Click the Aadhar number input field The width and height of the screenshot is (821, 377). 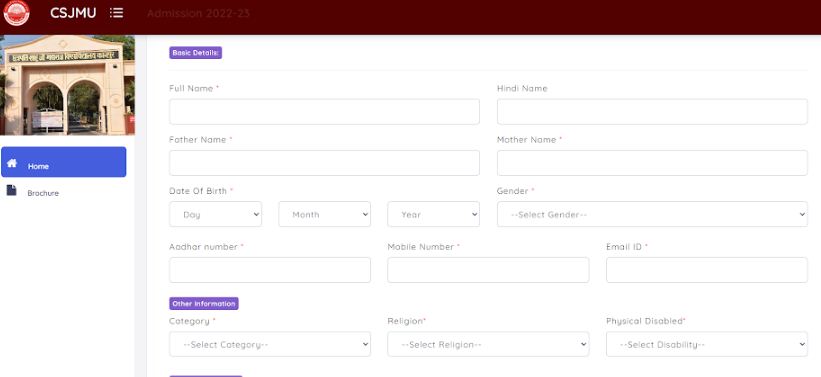coord(270,270)
